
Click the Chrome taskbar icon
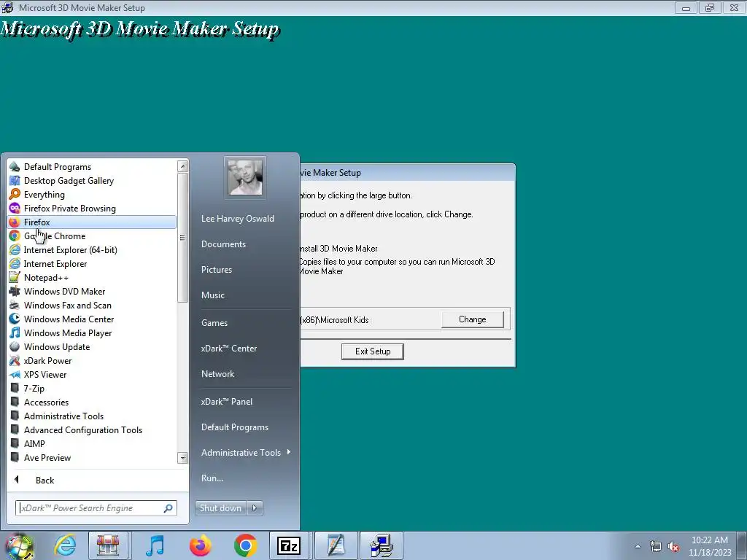point(245,545)
